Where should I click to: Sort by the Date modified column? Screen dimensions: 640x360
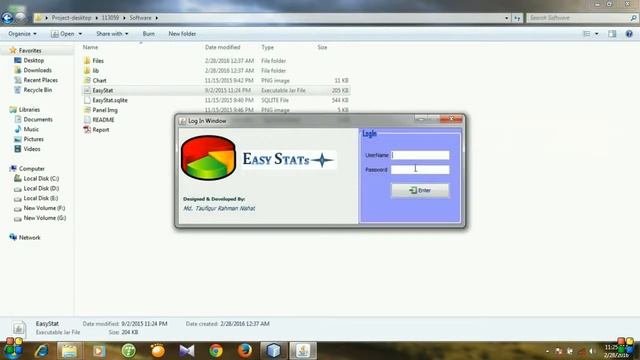click(222, 47)
